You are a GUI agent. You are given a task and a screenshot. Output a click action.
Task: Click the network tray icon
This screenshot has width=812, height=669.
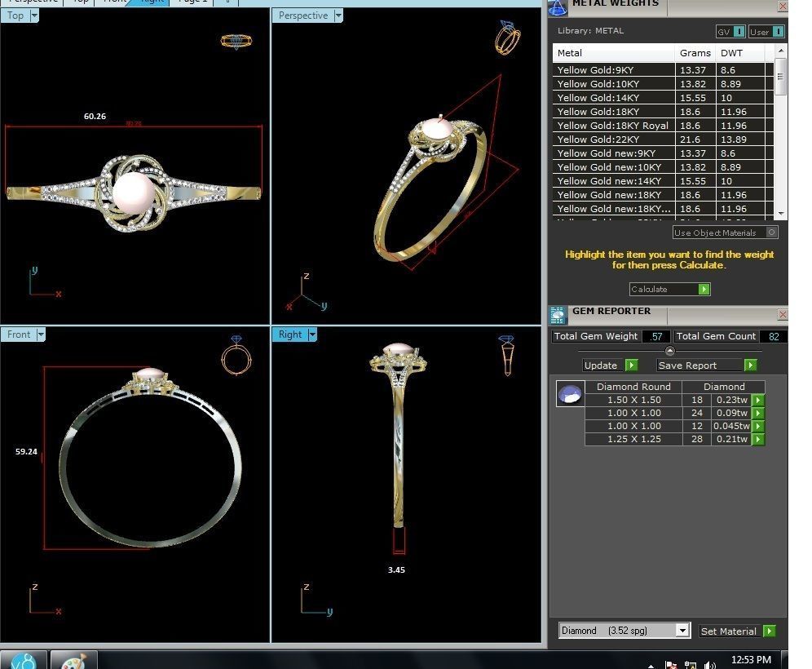click(691, 665)
